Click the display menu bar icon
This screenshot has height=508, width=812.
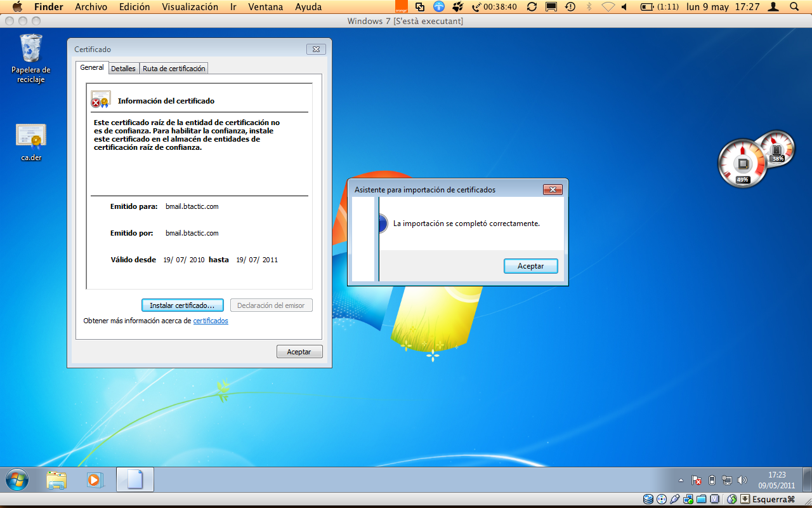tap(551, 7)
